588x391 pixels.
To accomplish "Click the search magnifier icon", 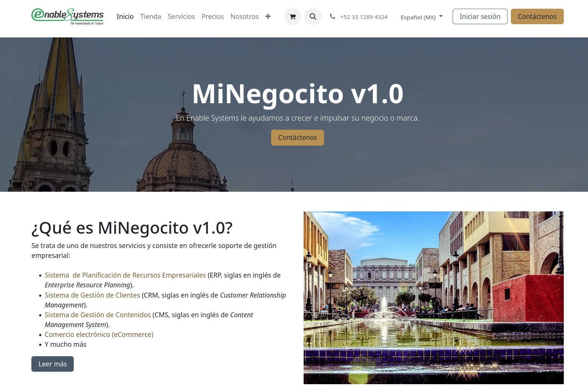I will coord(313,17).
